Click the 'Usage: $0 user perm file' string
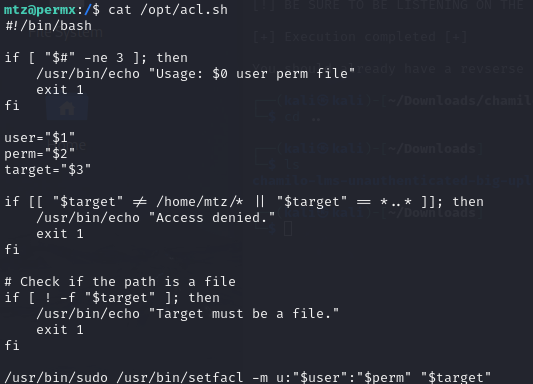533x384 pixels. click(252, 74)
